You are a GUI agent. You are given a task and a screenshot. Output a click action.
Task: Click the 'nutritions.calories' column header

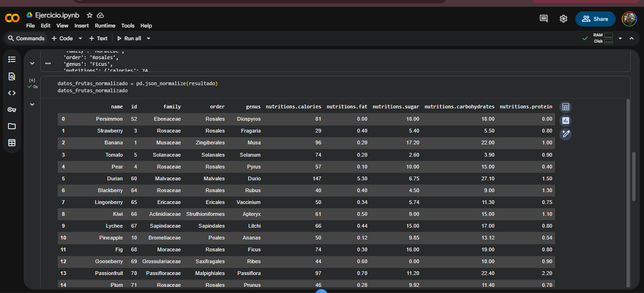tap(293, 107)
